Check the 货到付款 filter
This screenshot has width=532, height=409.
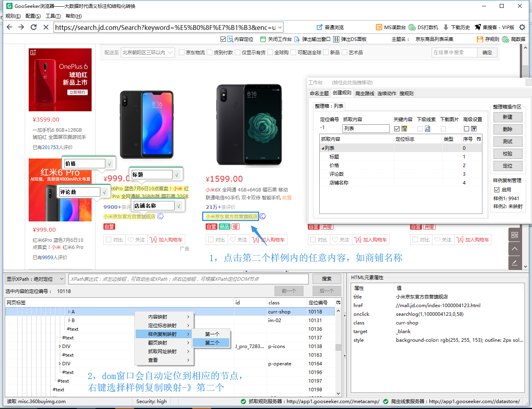point(210,52)
